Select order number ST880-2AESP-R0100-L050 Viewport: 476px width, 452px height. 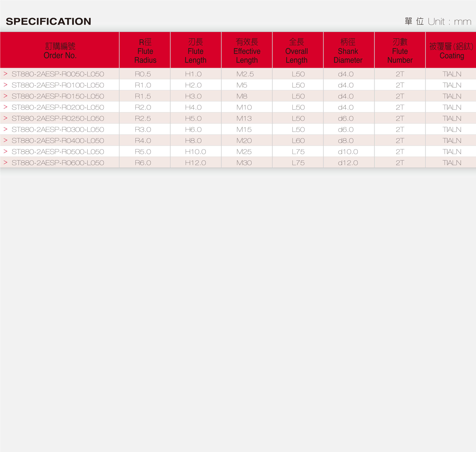coord(58,85)
